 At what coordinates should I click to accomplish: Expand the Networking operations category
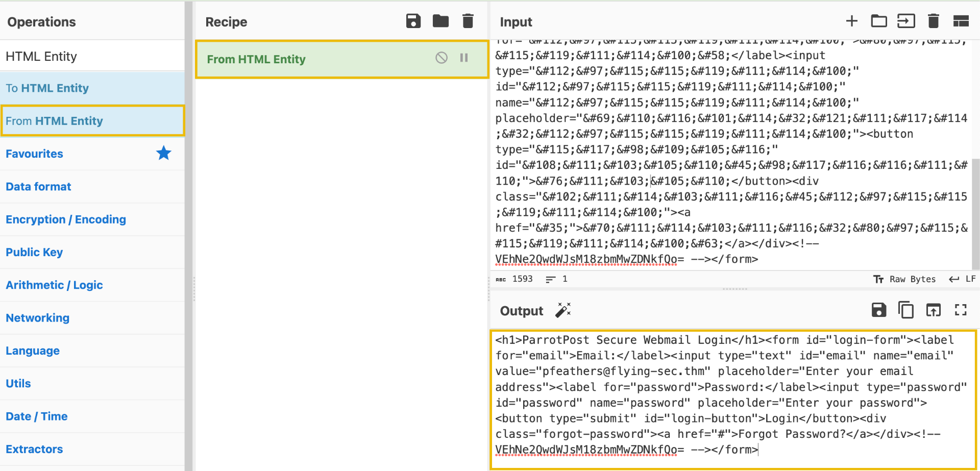[38, 318]
